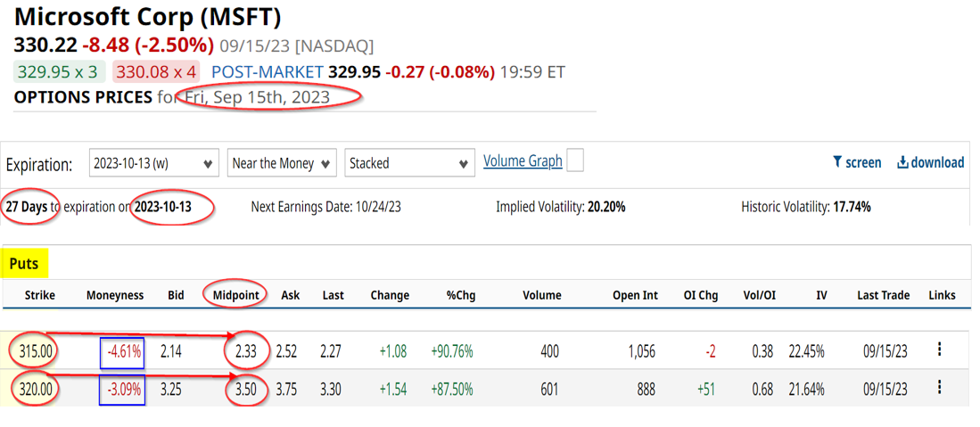Click the POST-MARKET label
The width and height of the screenshot is (980, 427).
(268, 72)
